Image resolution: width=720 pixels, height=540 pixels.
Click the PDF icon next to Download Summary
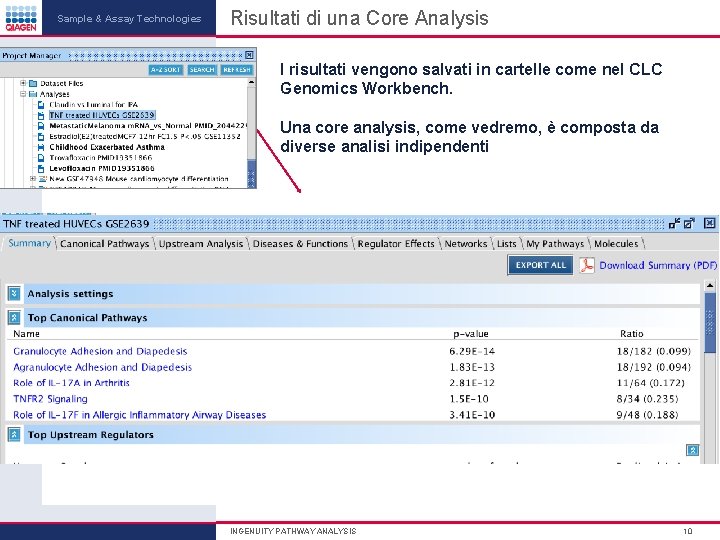coord(586,265)
